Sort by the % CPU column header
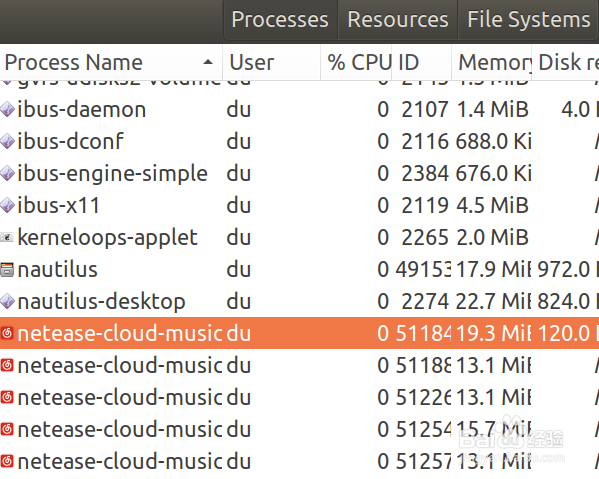 (356, 62)
